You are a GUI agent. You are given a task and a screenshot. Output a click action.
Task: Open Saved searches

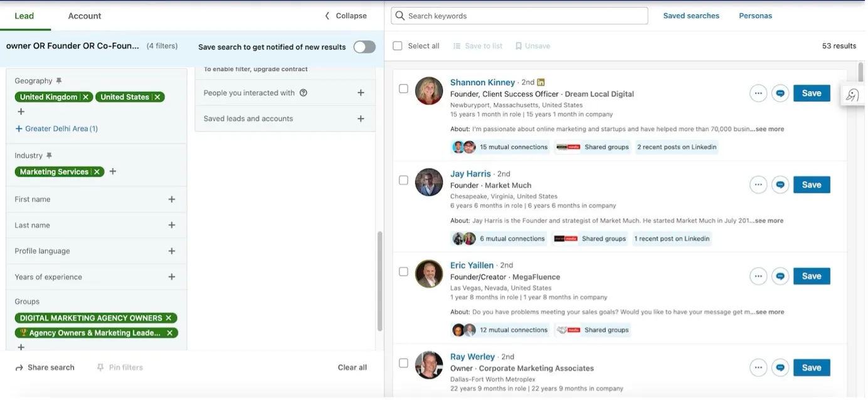[x=691, y=16]
